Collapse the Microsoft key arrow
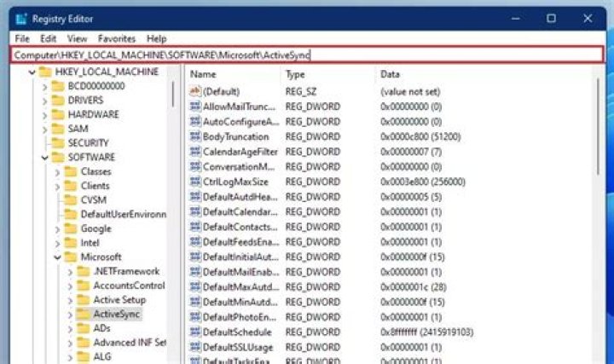 coord(58,257)
